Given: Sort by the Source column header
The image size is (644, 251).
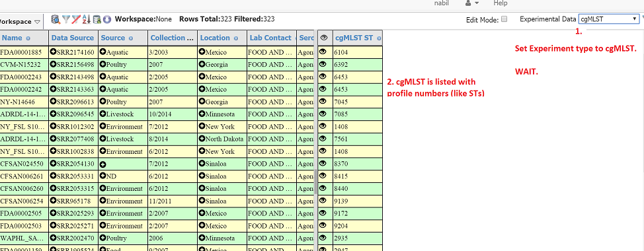Looking at the screenshot, I should 113,38.
